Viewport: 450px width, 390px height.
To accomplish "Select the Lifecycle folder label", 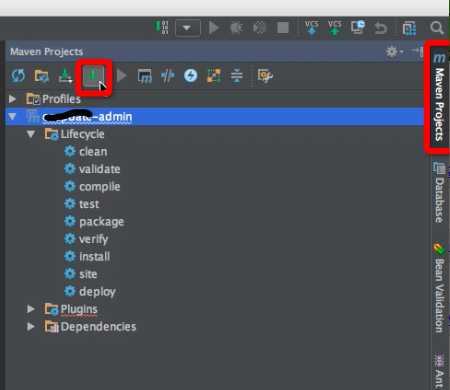I will (82, 134).
